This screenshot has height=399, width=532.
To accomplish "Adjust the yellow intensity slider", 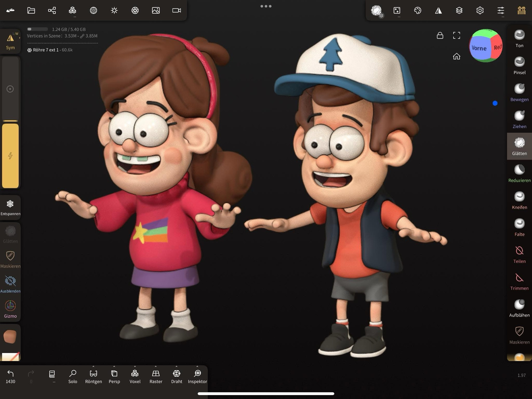I will coord(10,156).
